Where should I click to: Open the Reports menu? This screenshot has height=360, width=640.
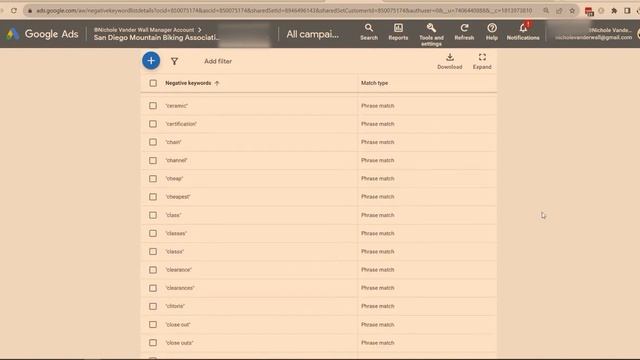pyautogui.click(x=398, y=32)
